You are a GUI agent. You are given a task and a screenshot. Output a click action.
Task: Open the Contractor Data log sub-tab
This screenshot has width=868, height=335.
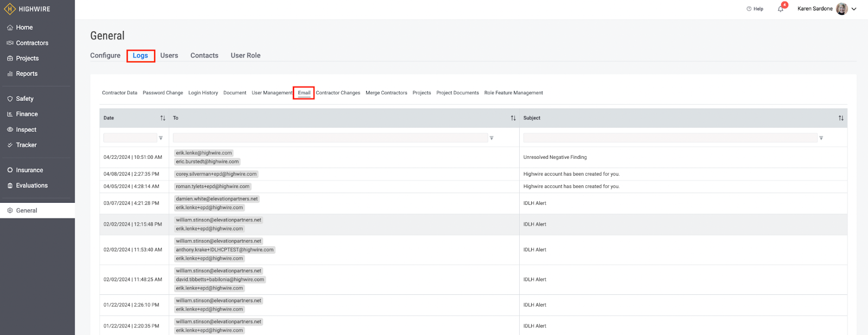(120, 93)
